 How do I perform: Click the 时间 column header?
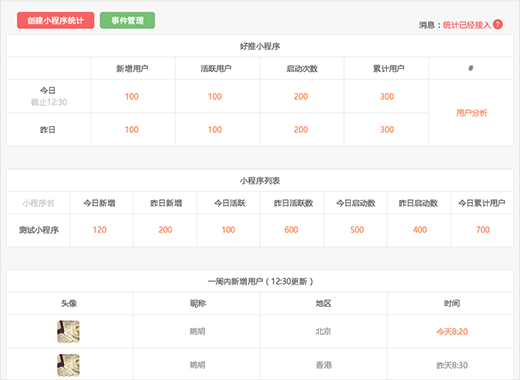click(x=452, y=303)
